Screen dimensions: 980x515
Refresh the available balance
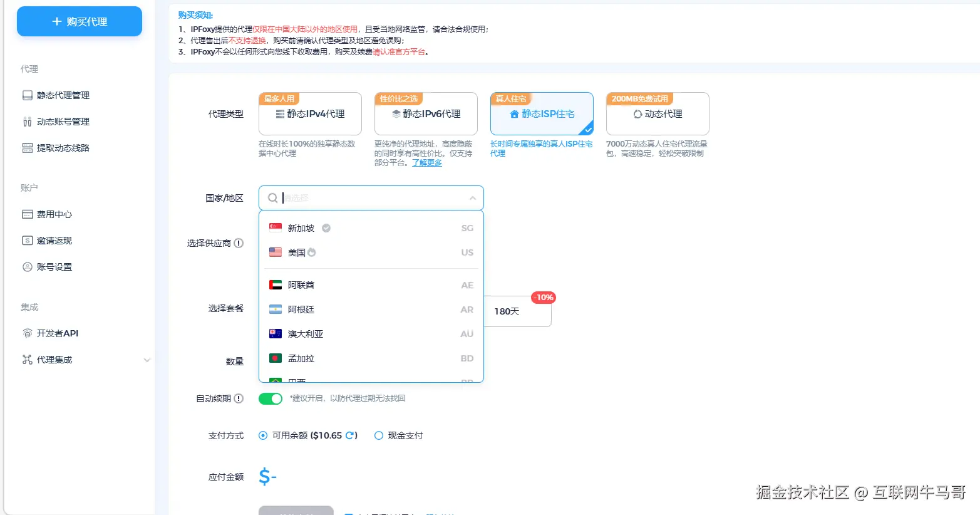pos(350,435)
